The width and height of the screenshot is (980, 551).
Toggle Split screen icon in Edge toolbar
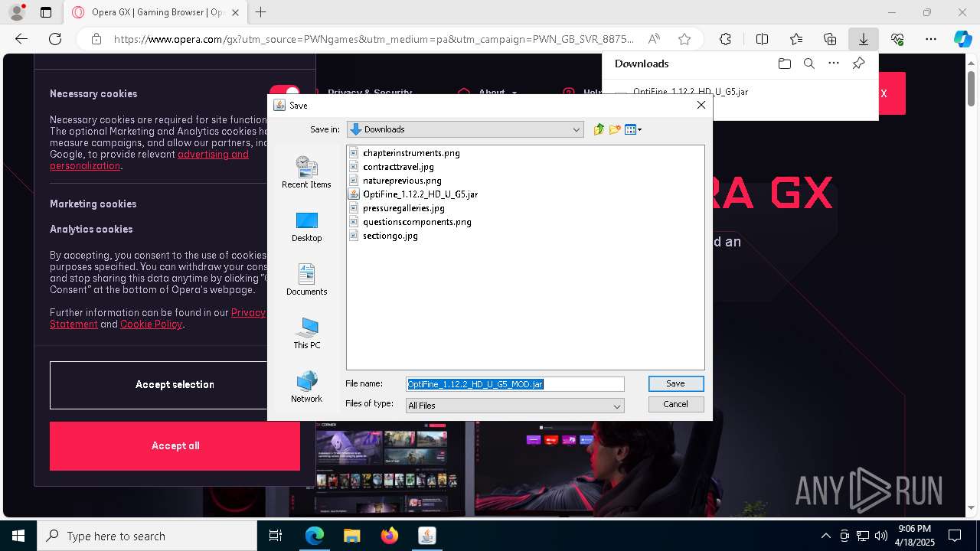tap(762, 39)
